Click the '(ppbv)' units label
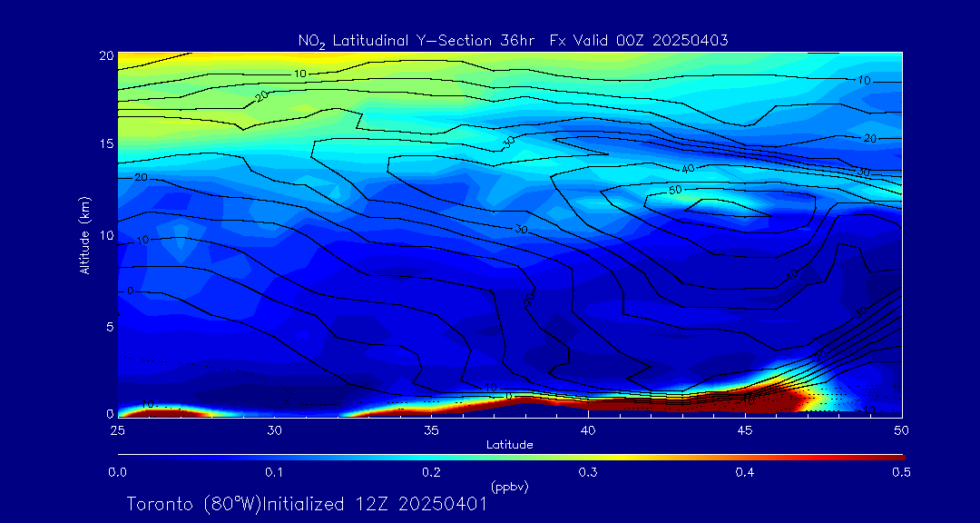This screenshot has height=523, width=980. coord(510,487)
